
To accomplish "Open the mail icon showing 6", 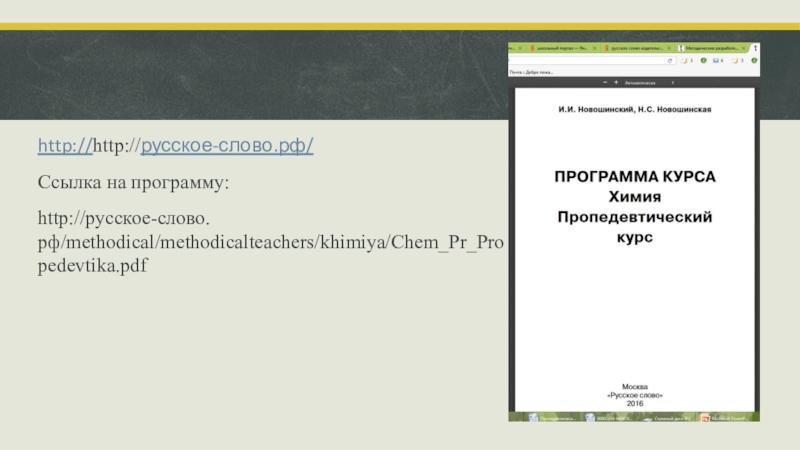I will click(x=717, y=61).
